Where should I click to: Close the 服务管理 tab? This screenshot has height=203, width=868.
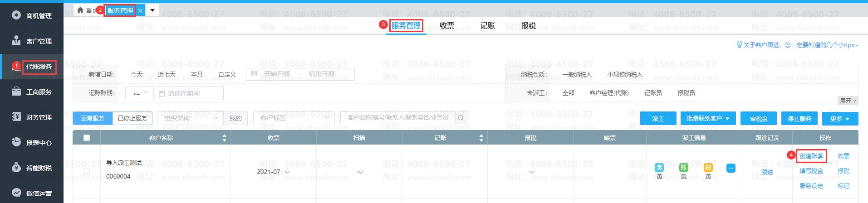click(141, 11)
